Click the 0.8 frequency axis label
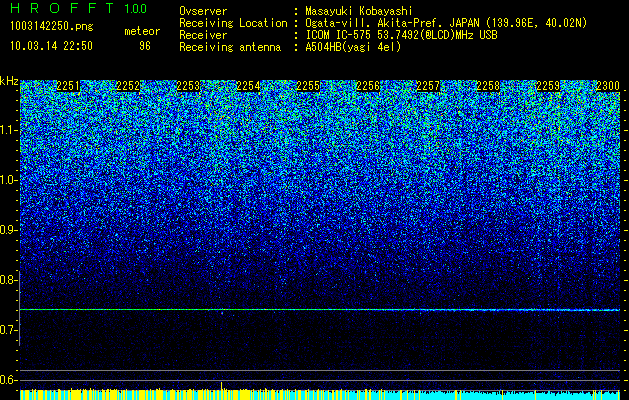Screen dimensions: 629x400 pos(8,280)
